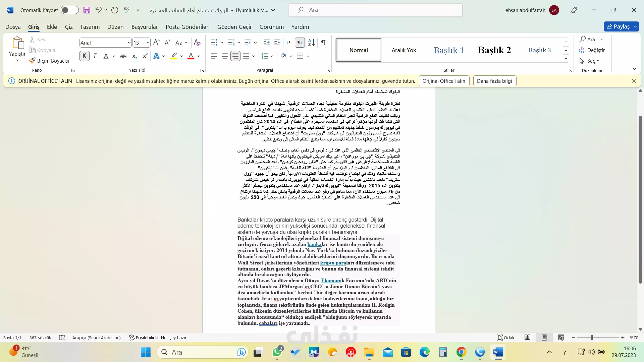Decrease font size with the A-down icon
The image size is (644, 362).
[167, 43]
